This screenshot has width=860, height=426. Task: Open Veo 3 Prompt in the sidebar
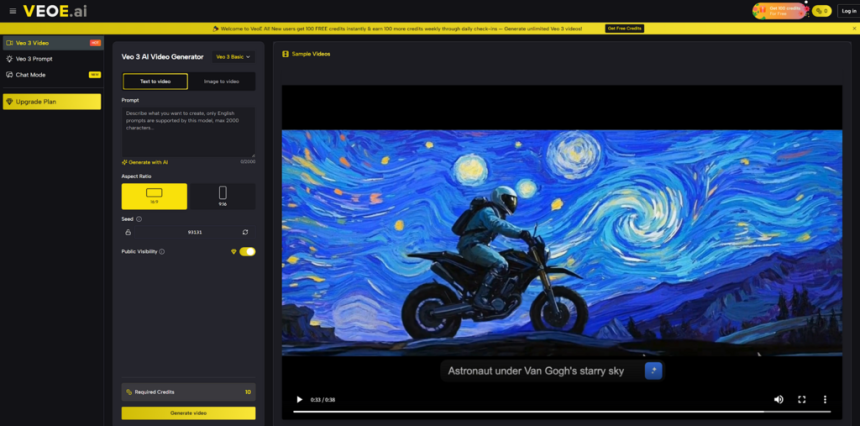click(x=34, y=59)
